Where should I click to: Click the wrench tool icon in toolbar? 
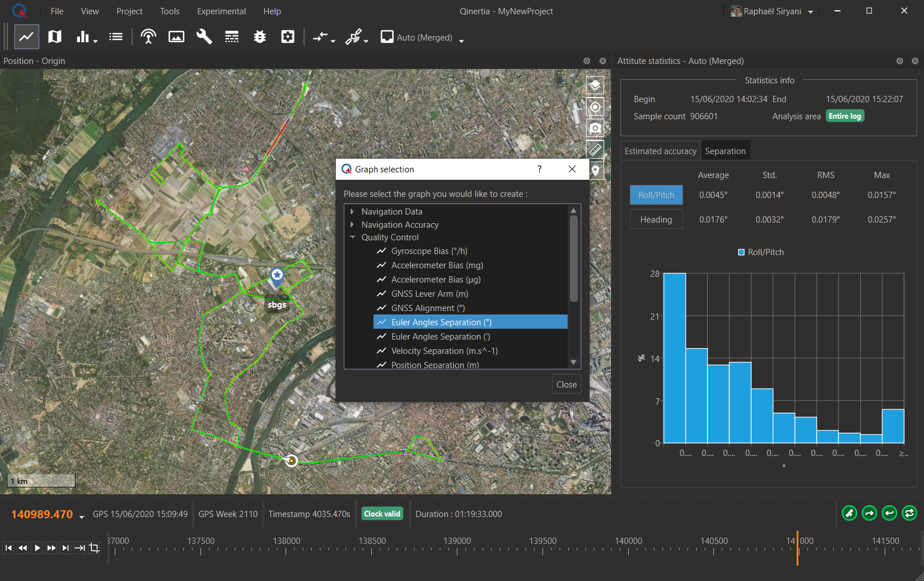point(204,37)
